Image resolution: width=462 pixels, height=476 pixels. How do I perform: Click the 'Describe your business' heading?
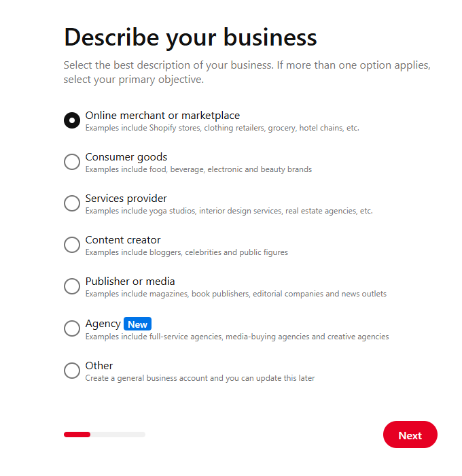190,37
